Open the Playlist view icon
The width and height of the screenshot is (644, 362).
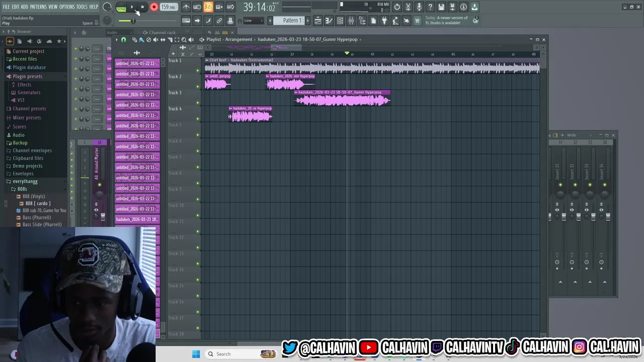tap(318, 21)
